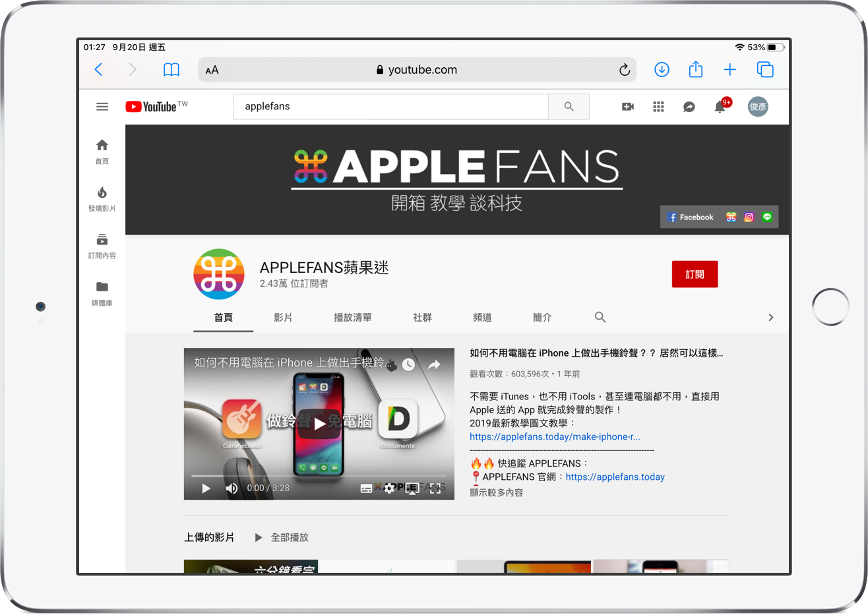The width and height of the screenshot is (868, 615).
Task: Add video to Watch Later clock icon
Action: (x=408, y=365)
